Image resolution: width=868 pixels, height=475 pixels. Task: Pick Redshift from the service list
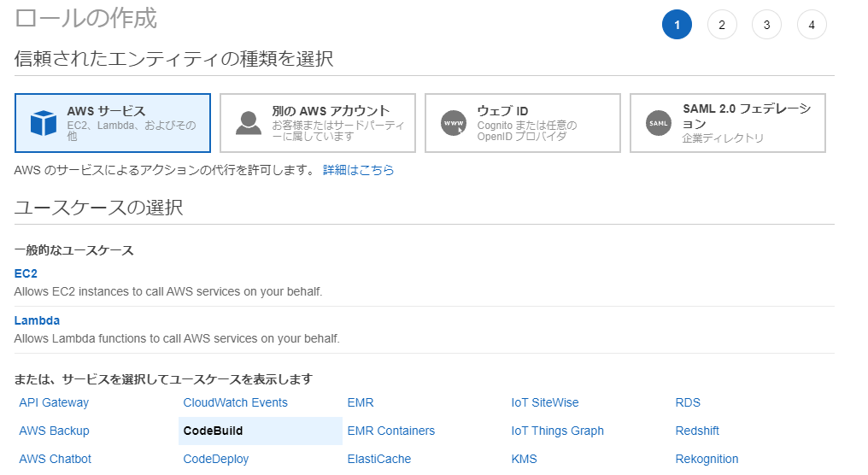[697, 431]
